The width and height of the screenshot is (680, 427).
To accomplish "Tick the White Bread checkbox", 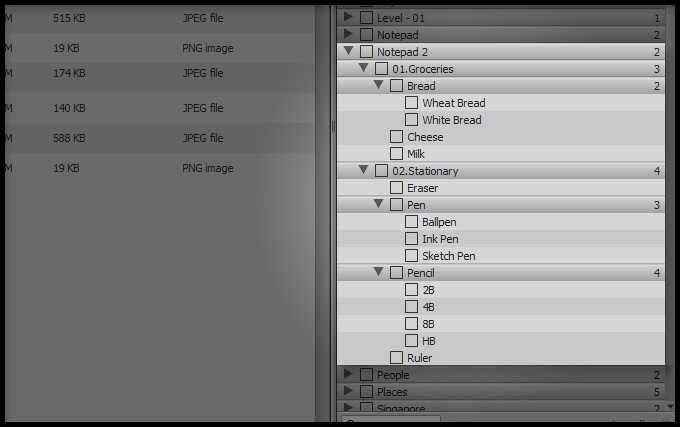I will 412,120.
